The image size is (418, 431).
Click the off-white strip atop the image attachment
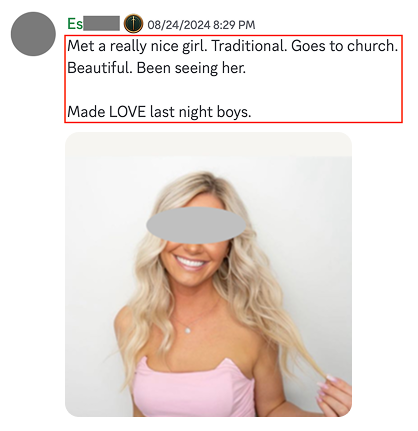208,144
